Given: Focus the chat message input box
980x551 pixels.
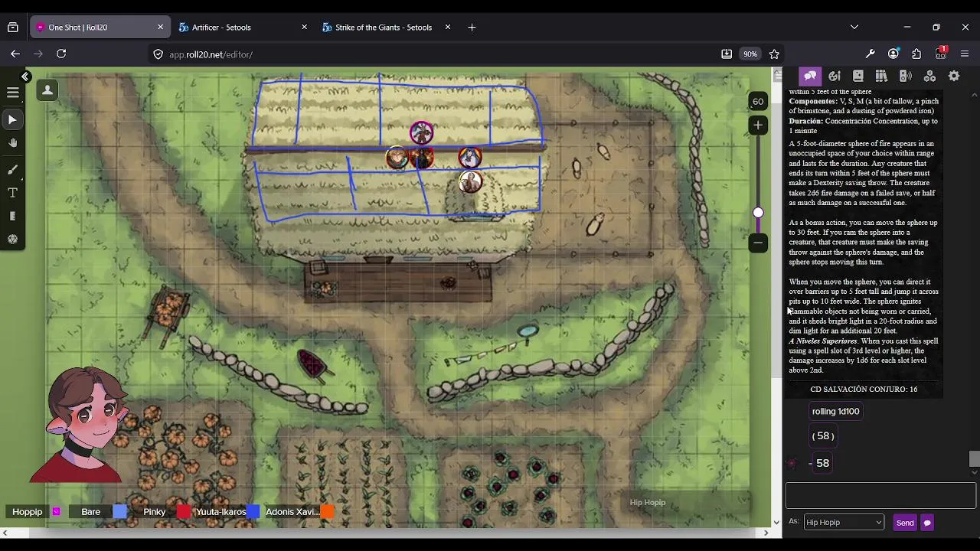Looking at the screenshot, I should (880, 495).
